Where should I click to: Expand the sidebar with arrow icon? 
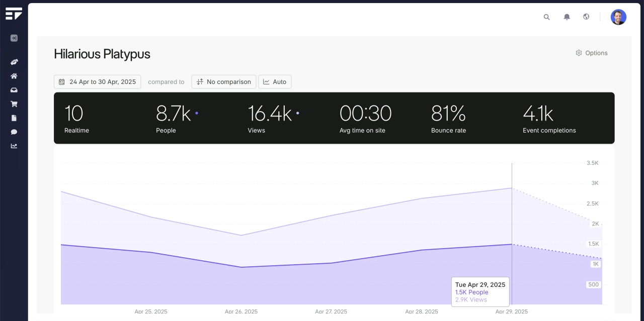click(14, 38)
